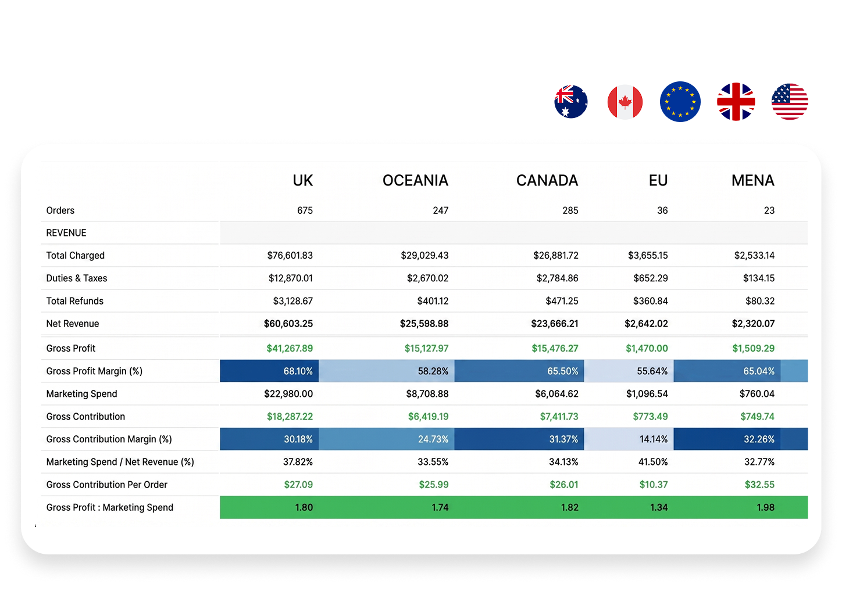Click the 55.64% margin cell
This screenshot has width=842, height=616.
coord(629,371)
